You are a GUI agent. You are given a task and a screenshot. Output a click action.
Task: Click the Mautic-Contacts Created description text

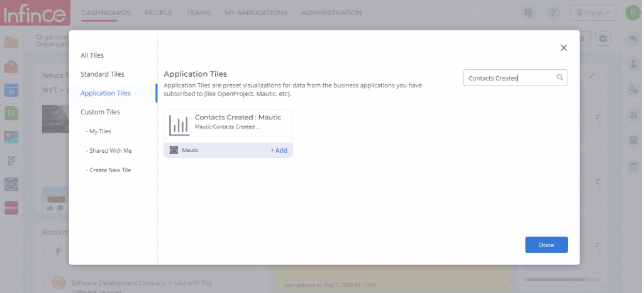point(227,127)
